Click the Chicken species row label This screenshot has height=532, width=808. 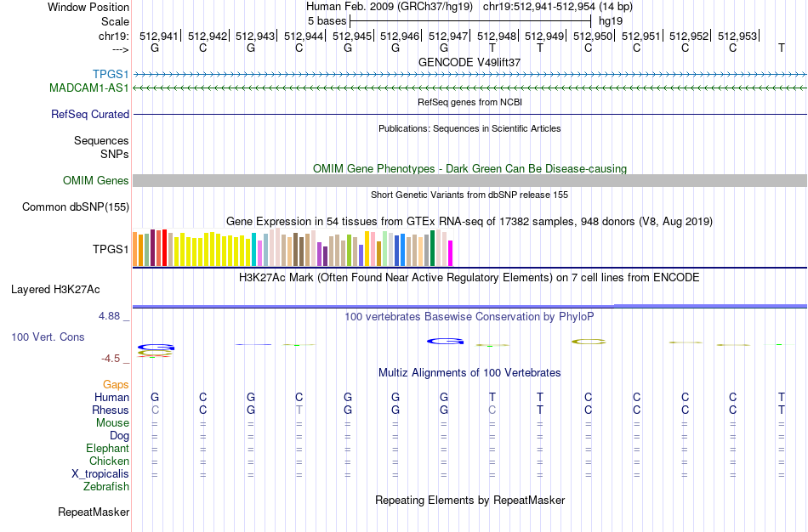pyautogui.click(x=109, y=461)
